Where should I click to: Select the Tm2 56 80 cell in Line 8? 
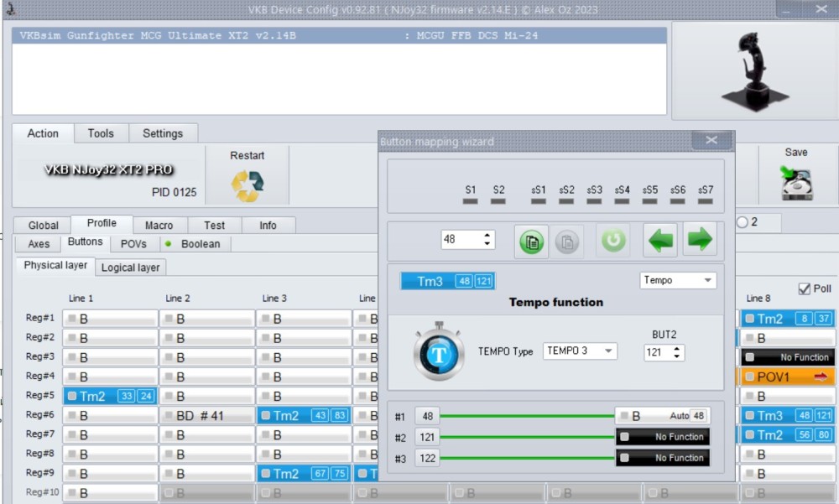coord(788,435)
